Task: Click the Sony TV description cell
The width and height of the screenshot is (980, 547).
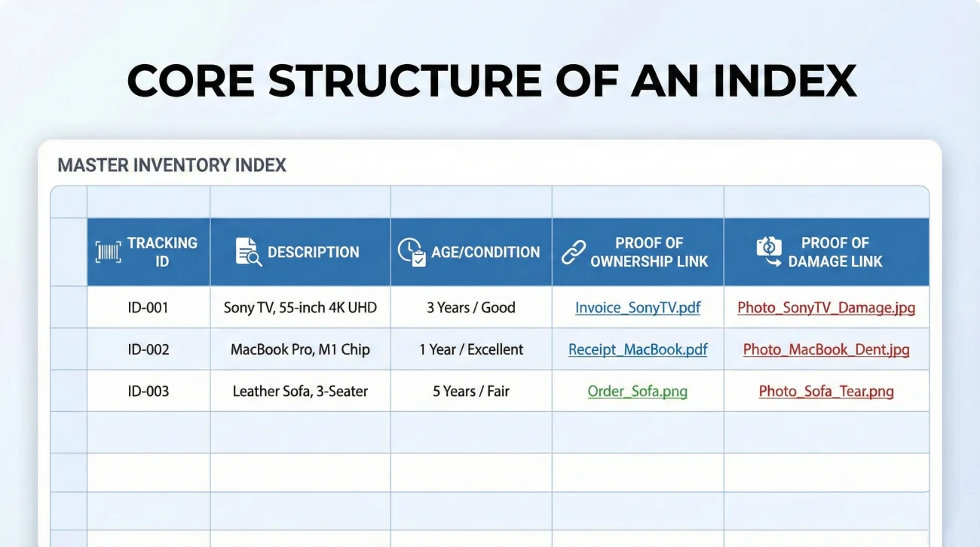Action: [299, 307]
